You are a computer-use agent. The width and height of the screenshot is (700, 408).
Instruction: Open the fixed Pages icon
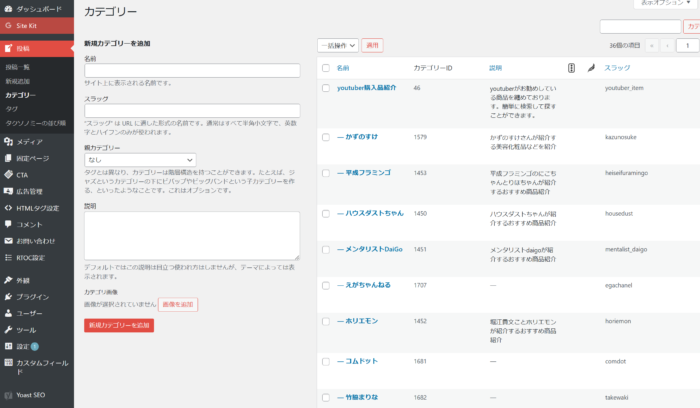(x=8, y=158)
